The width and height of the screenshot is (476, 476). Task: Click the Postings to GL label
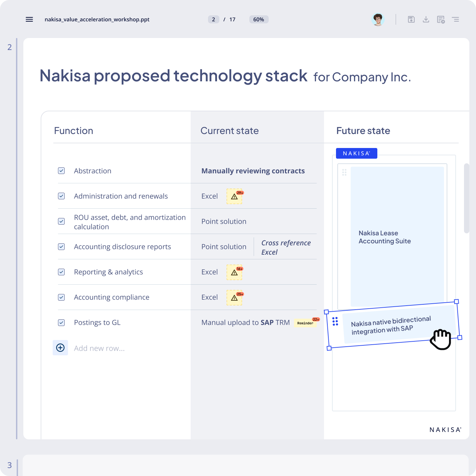[x=97, y=323]
